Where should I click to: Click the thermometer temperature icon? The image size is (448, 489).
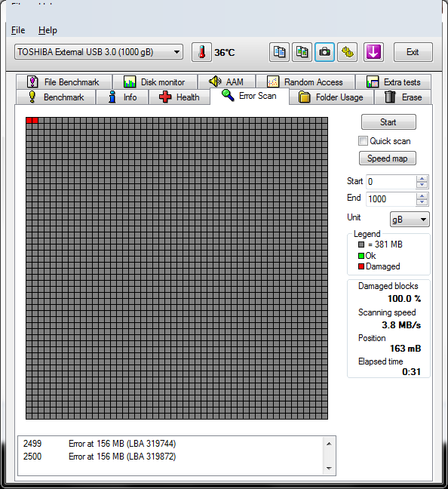tap(201, 52)
